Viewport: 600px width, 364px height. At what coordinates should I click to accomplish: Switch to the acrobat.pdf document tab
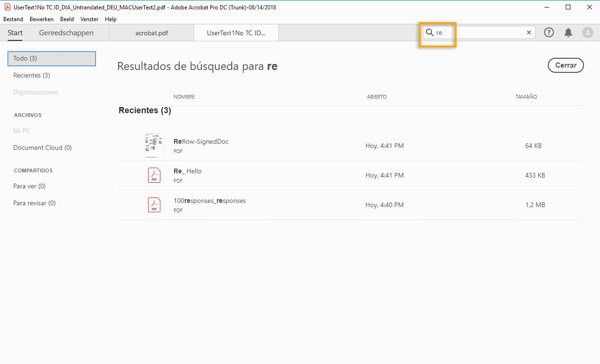(151, 33)
